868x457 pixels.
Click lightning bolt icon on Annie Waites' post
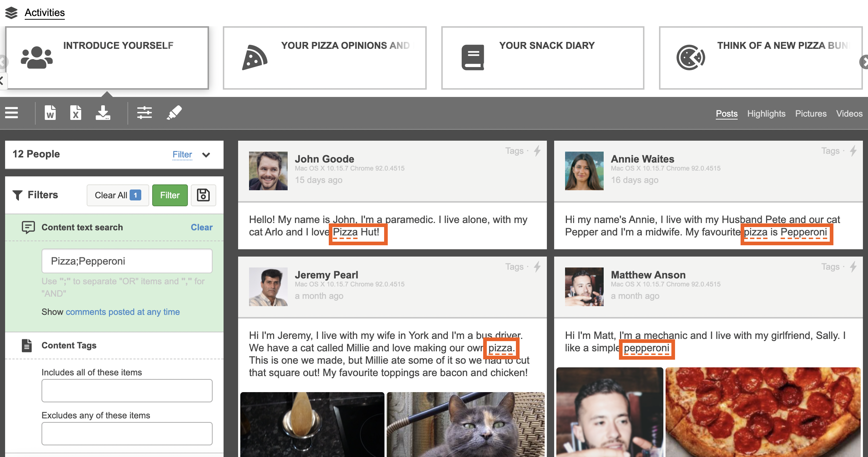pyautogui.click(x=853, y=151)
